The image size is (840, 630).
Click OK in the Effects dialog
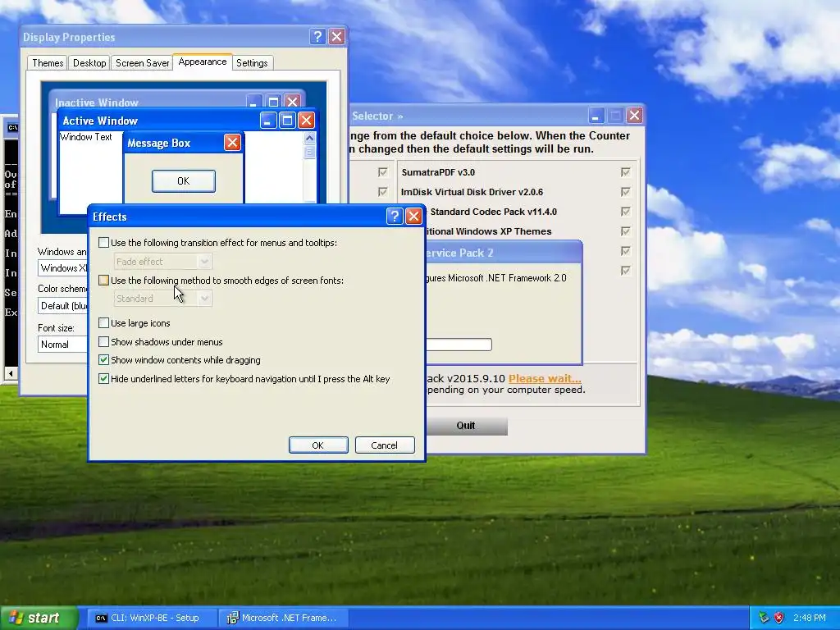318,445
